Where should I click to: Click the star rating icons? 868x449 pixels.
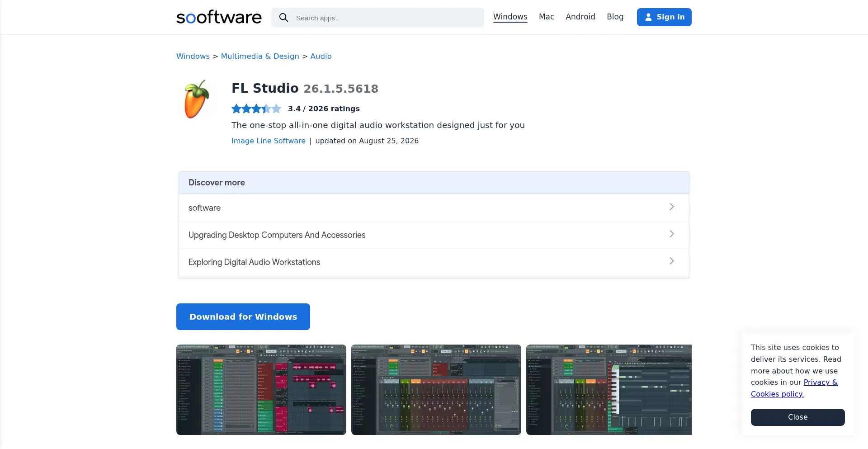pos(256,109)
